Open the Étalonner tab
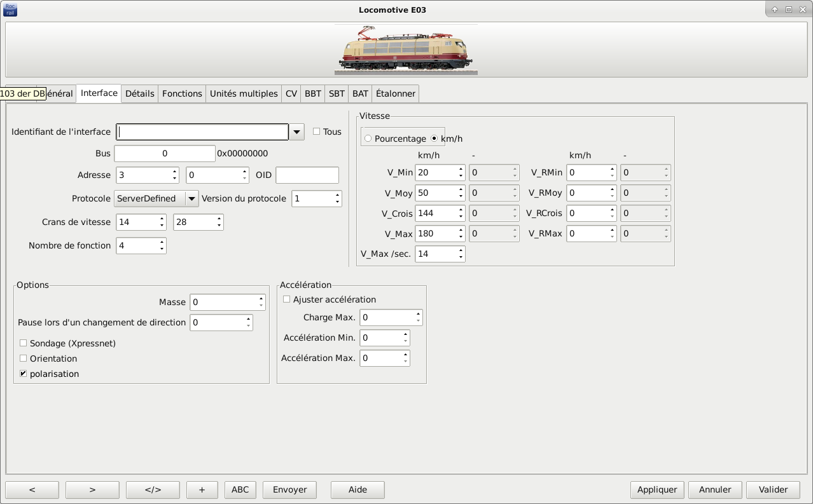The height and width of the screenshot is (504, 813). click(395, 93)
